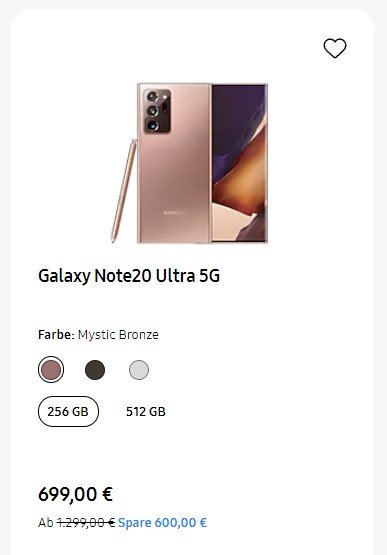
Task: Pick the silver-white color swatch
Action: [139, 370]
